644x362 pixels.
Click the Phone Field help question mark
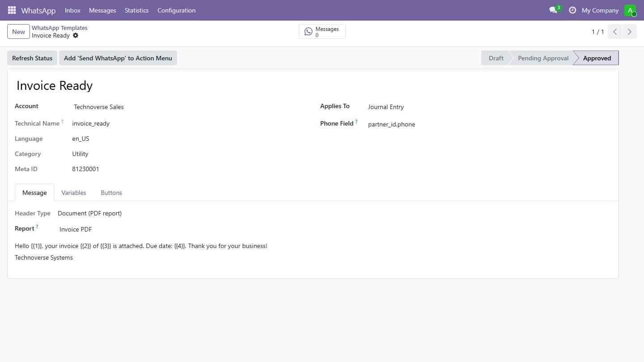pyautogui.click(x=356, y=122)
